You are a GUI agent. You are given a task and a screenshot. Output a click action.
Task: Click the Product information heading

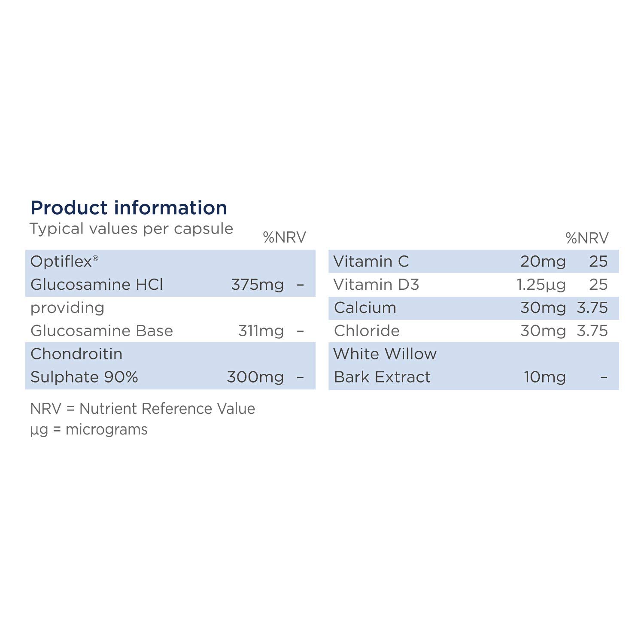click(x=129, y=208)
